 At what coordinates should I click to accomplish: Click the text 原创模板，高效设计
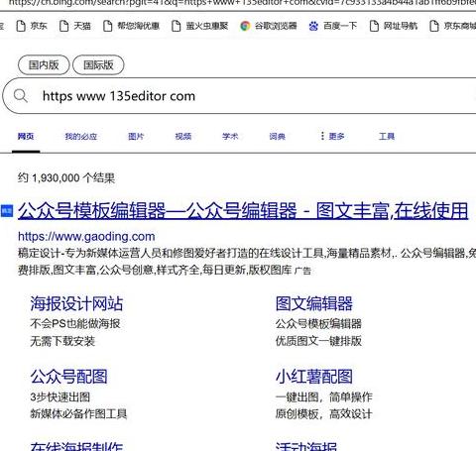[x=324, y=413]
